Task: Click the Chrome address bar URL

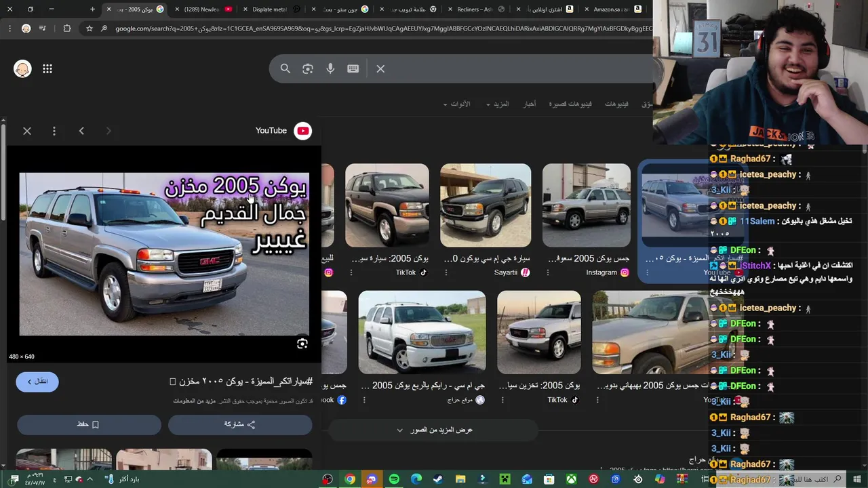Action: [383, 28]
